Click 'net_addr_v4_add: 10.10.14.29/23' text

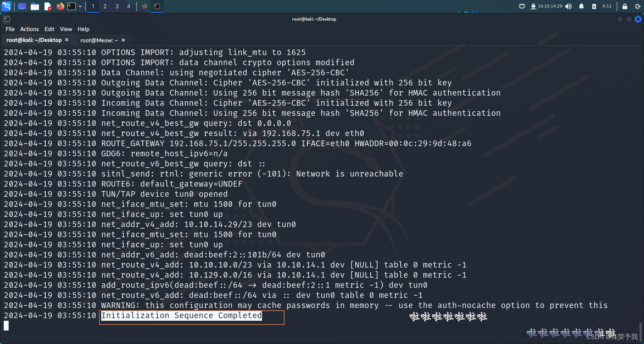(177, 224)
